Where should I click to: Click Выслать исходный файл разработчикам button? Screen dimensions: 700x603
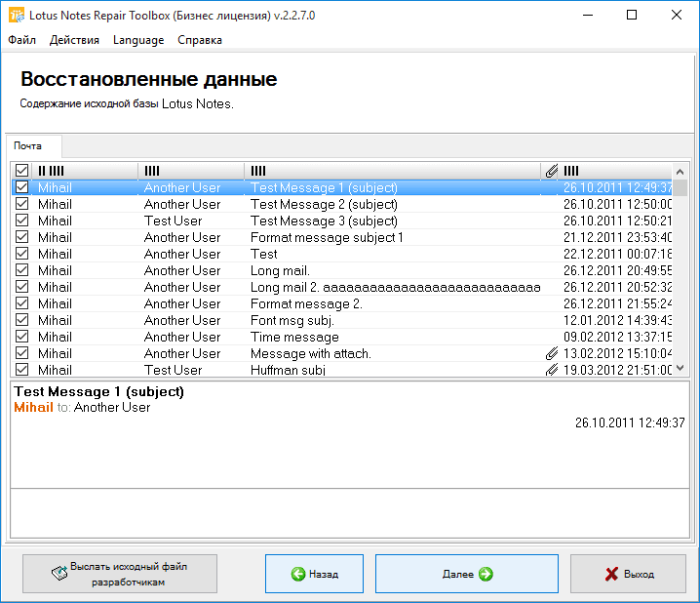(120, 574)
